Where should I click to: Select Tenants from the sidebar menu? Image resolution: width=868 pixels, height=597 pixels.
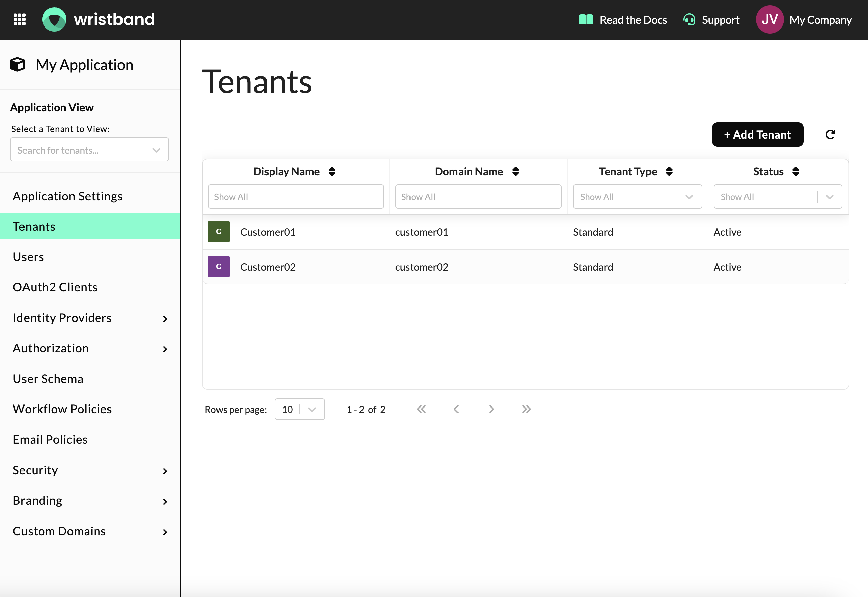coord(34,226)
